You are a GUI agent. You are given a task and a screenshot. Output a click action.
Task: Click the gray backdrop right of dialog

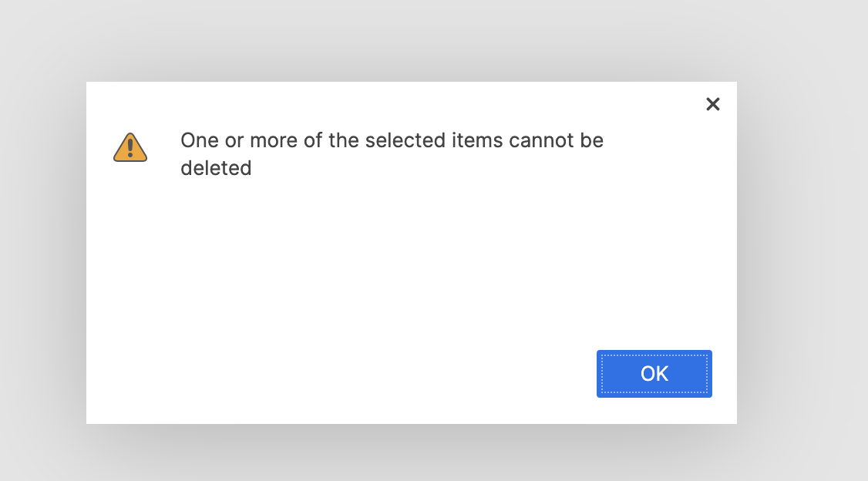(x=802, y=249)
